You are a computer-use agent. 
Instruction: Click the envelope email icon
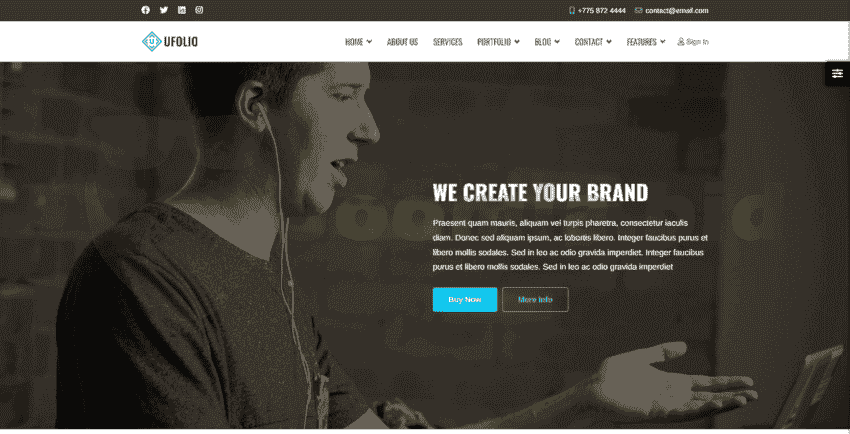[x=639, y=10]
